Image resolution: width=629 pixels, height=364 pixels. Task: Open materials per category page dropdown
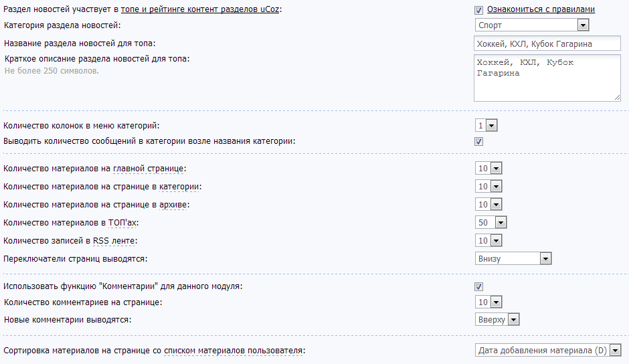tap(488, 186)
